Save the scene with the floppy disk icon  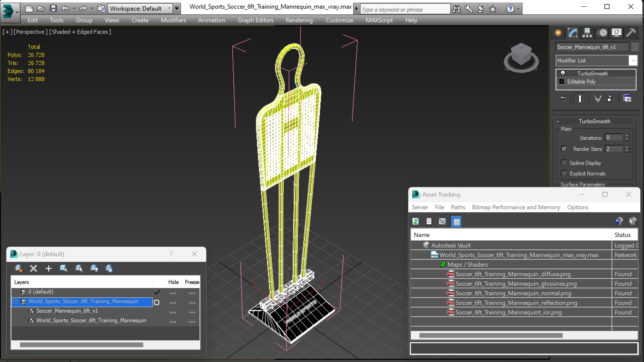pyautogui.click(x=53, y=8)
